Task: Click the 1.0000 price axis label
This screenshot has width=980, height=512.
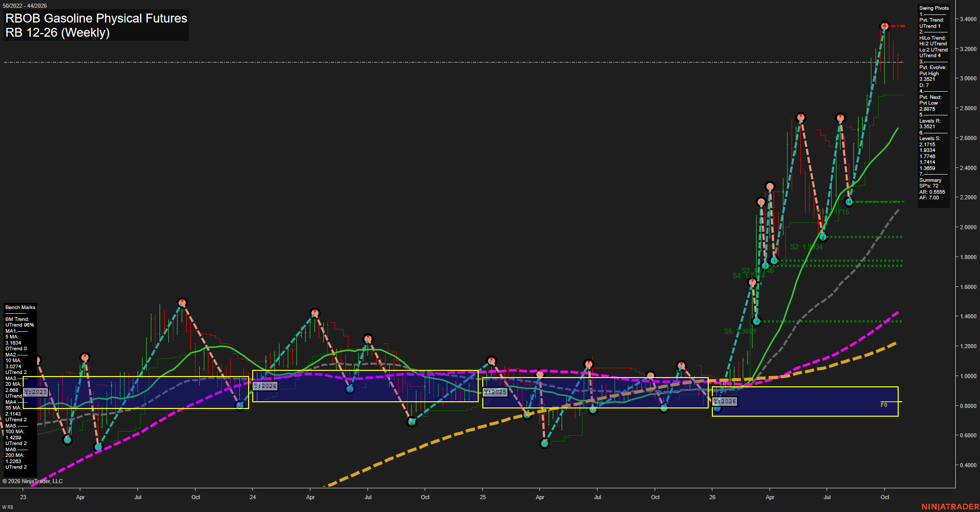Action: [x=968, y=376]
